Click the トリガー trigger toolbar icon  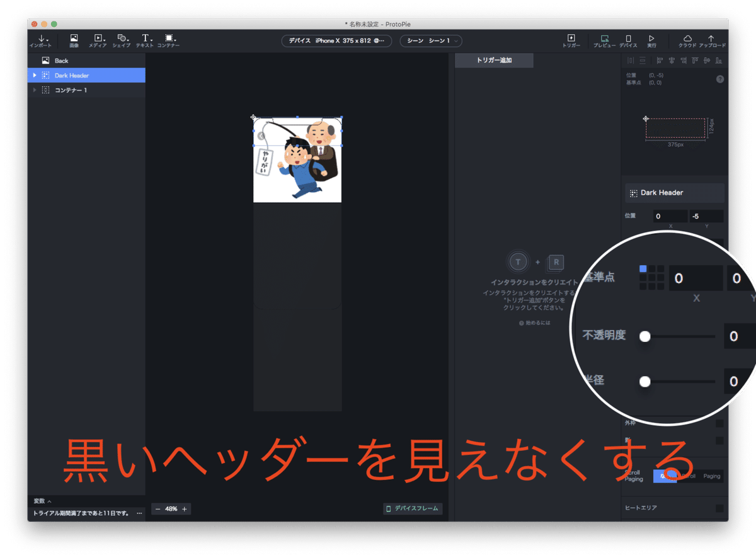tap(571, 41)
